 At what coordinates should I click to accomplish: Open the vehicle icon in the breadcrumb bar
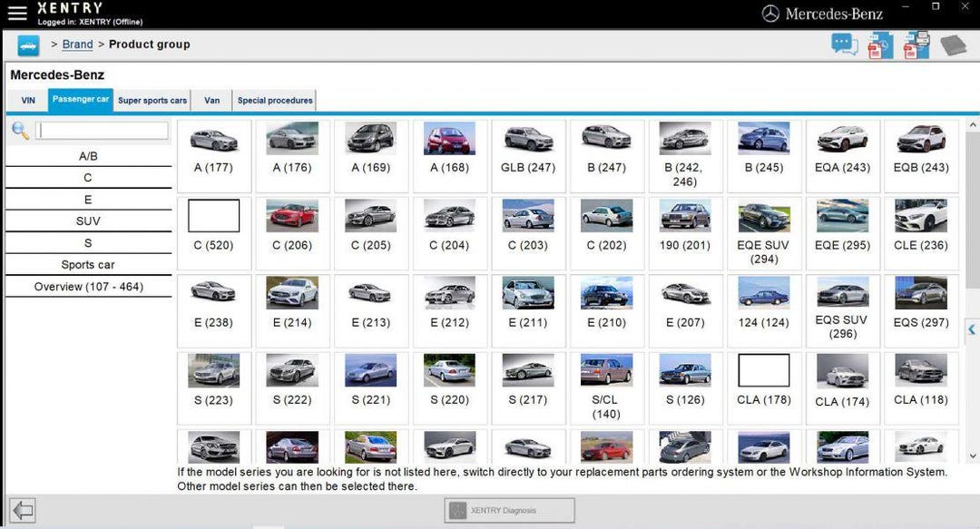(26, 44)
